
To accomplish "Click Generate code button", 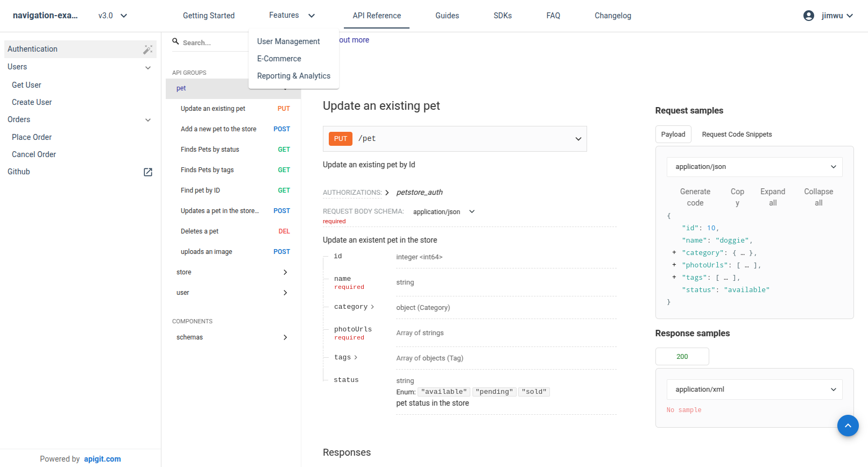I will (695, 197).
